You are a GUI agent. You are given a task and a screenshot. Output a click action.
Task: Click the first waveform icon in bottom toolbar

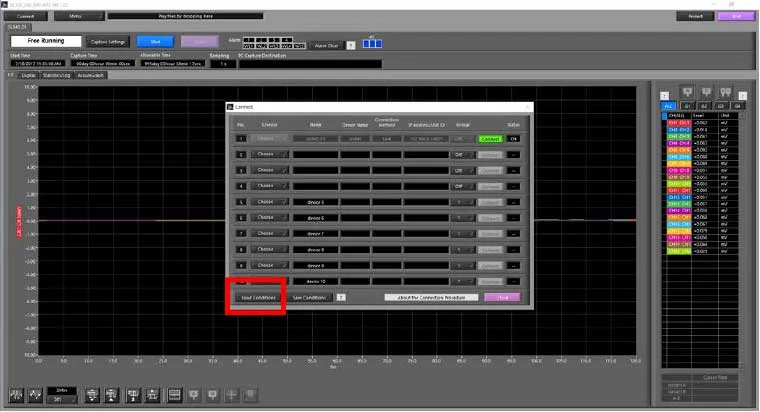pyautogui.click(x=17, y=394)
